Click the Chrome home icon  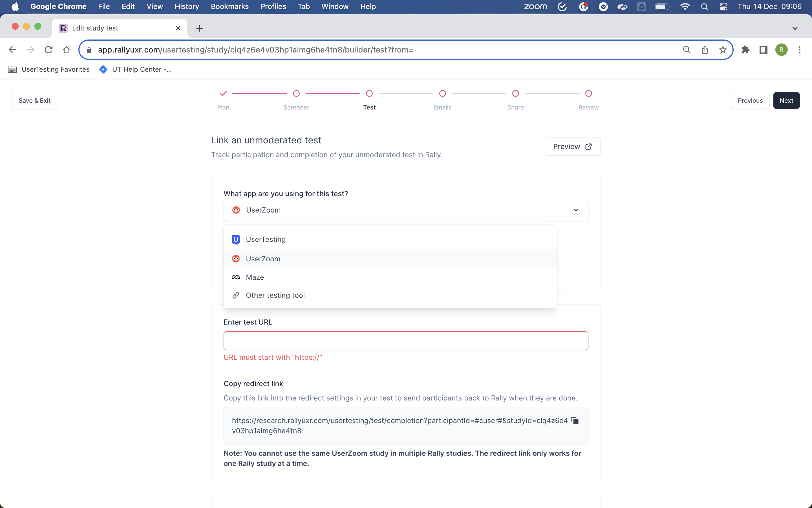pyautogui.click(x=67, y=50)
